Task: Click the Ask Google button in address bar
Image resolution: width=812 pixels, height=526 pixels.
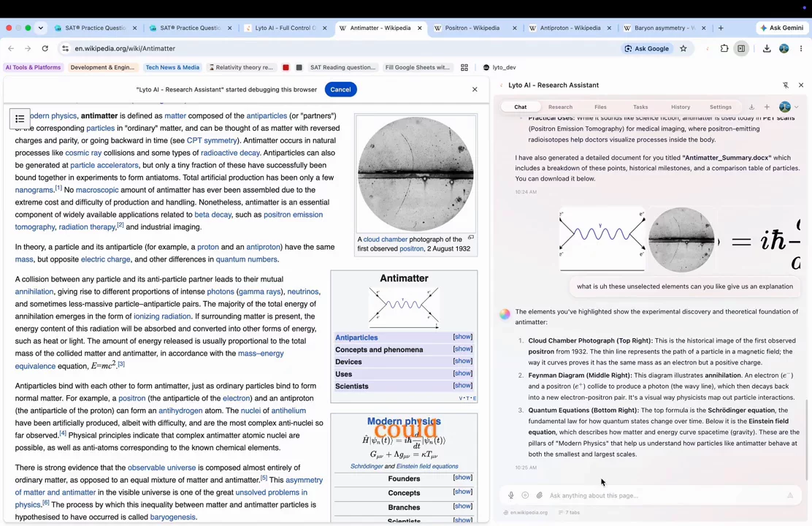Action: [647, 48]
